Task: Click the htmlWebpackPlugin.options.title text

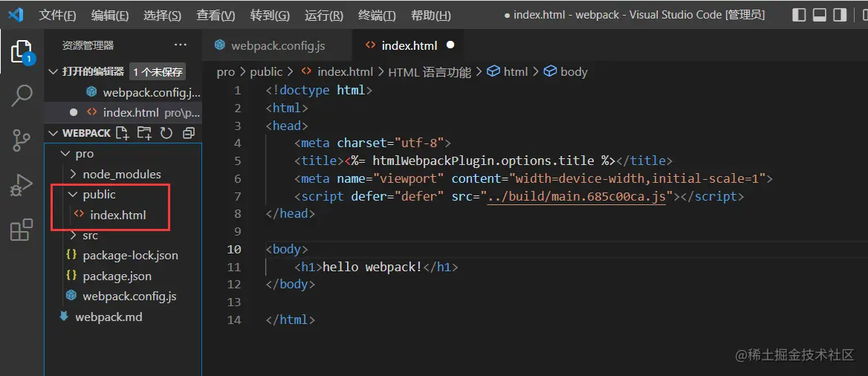Action: tap(485, 161)
